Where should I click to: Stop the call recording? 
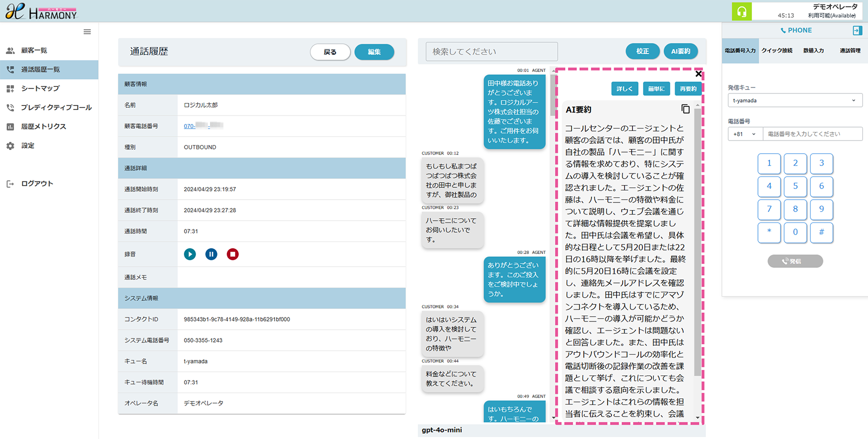coord(232,254)
